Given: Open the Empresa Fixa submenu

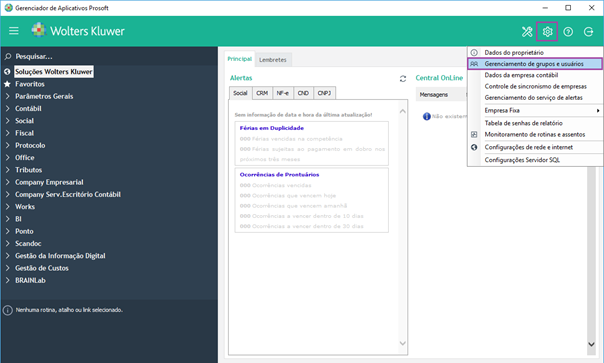Looking at the screenshot, I should pos(535,110).
